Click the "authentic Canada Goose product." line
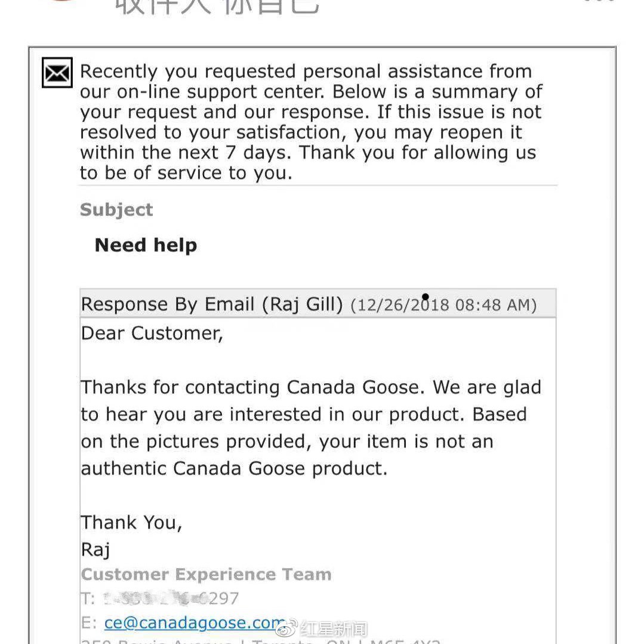 pos(234,468)
